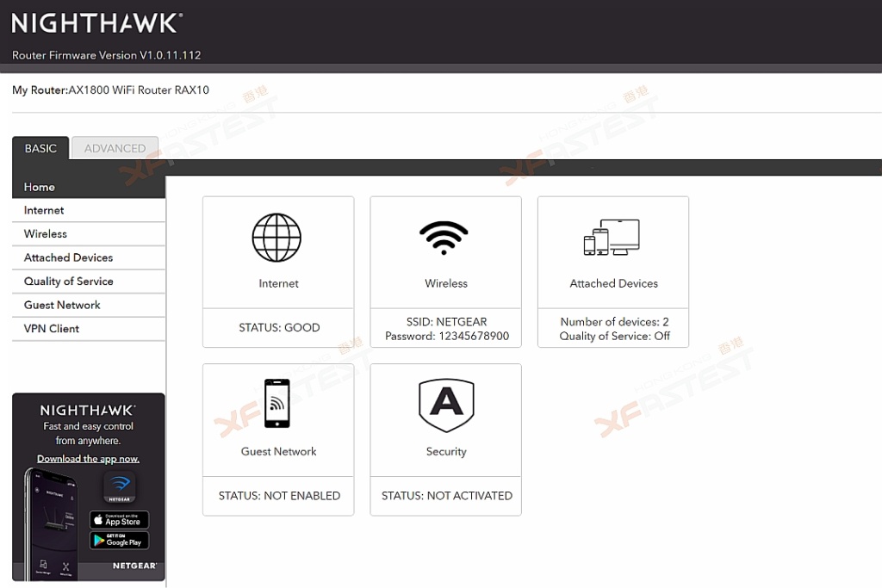Select the Guest Network phone icon
The width and height of the screenshot is (882, 588).
pyautogui.click(x=277, y=403)
